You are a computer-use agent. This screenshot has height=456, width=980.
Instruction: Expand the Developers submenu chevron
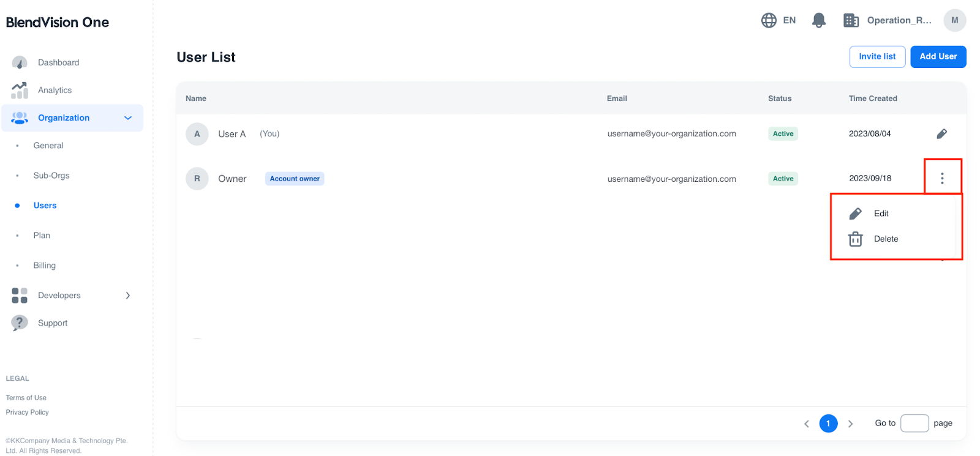tap(128, 296)
